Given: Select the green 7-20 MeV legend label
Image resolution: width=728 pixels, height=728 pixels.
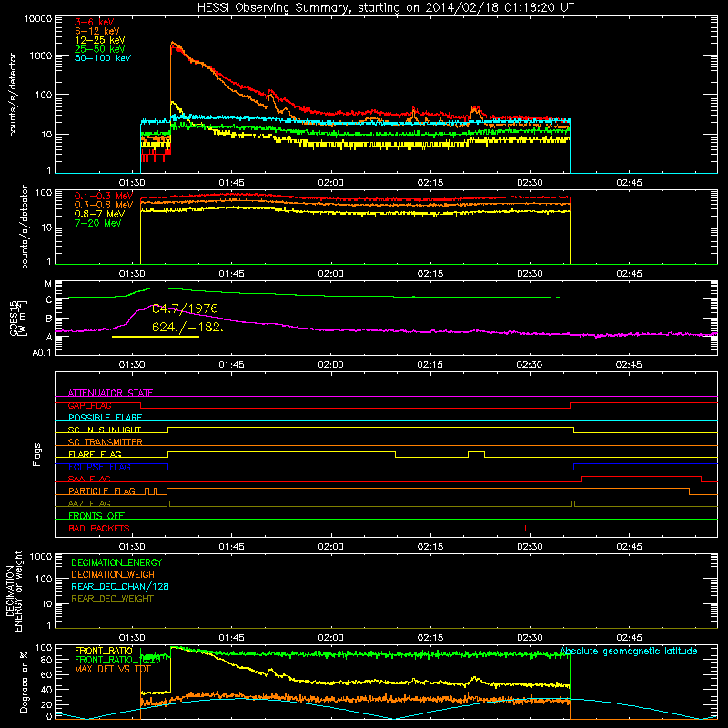Looking at the screenshot, I should (x=98, y=223).
